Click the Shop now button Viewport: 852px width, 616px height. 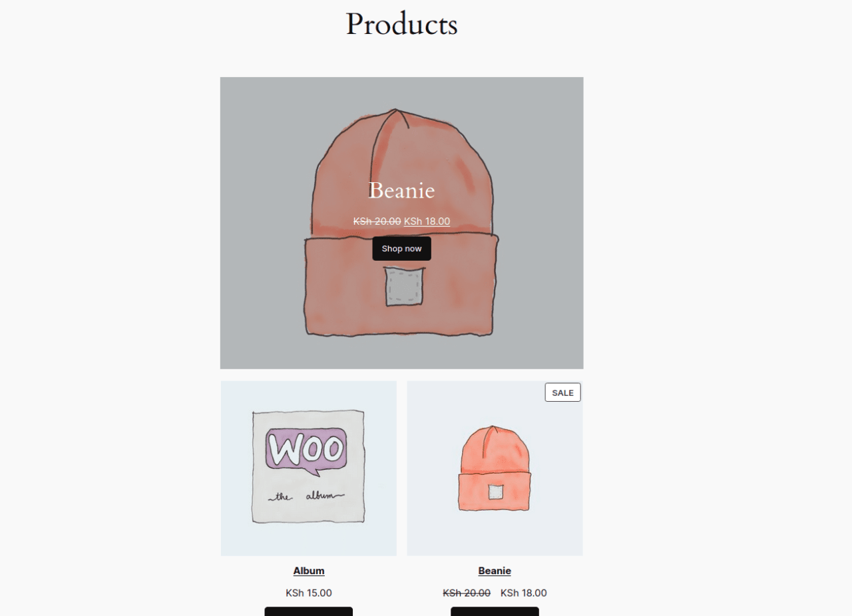401,248
